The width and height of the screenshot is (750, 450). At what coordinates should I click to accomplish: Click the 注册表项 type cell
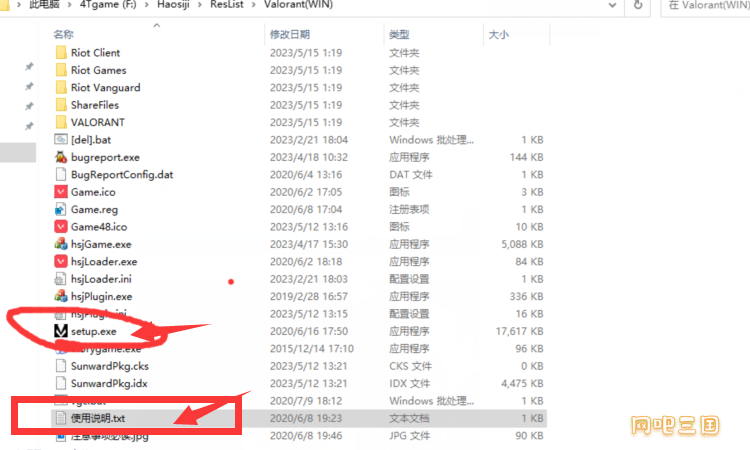pyautogui.click(x=409, y=209)
